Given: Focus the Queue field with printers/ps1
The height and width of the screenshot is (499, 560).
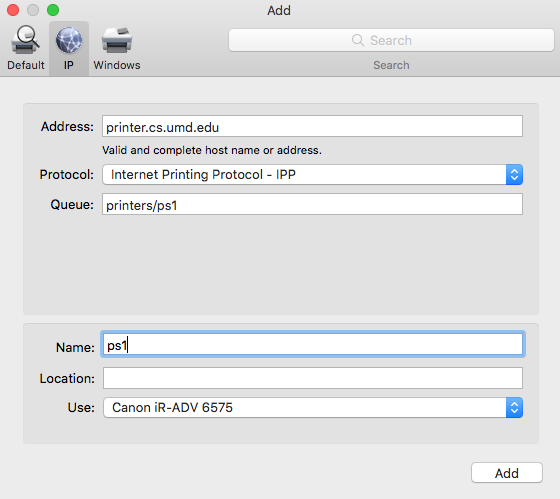Looking at the screenshot, I should (x=312, y=204).
